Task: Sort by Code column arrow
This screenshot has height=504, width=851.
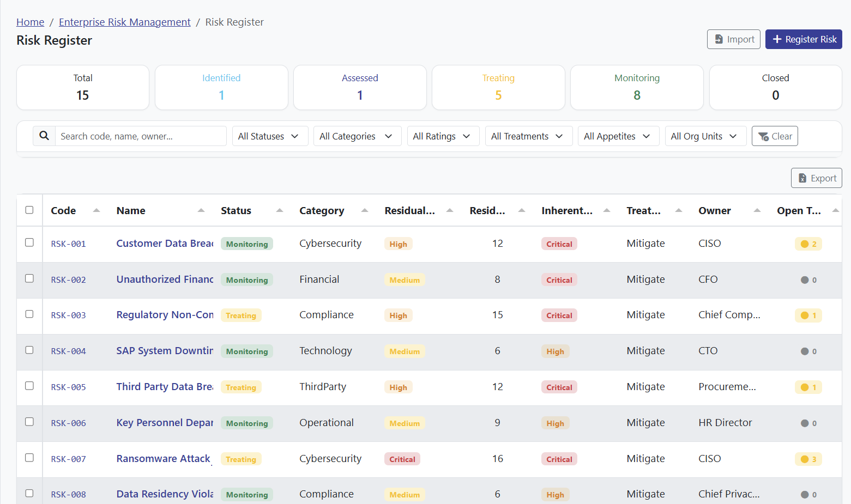Action: [x=96, y=210]
